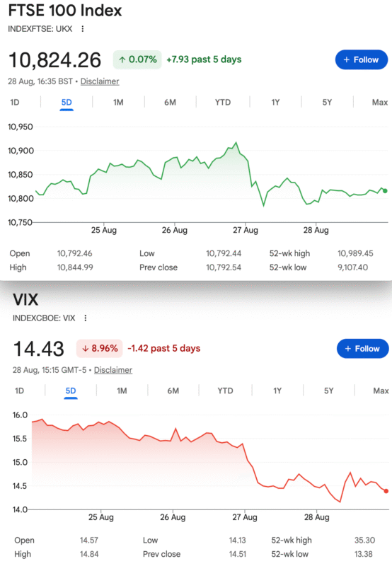Show FTSE YTD chart range
This screenshot has height=566, width=392.
point(223,103)
